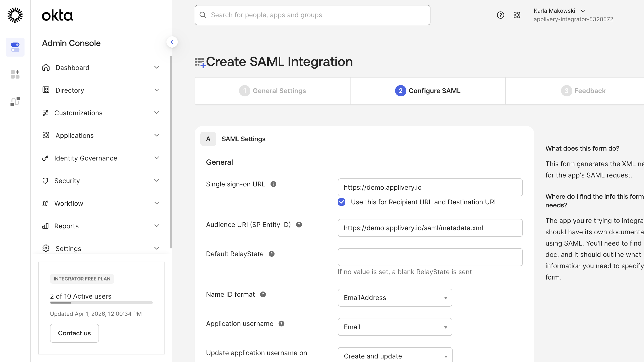Open the Application username dropdown
This screenshot has width=644, height=362.
point(395,327)
